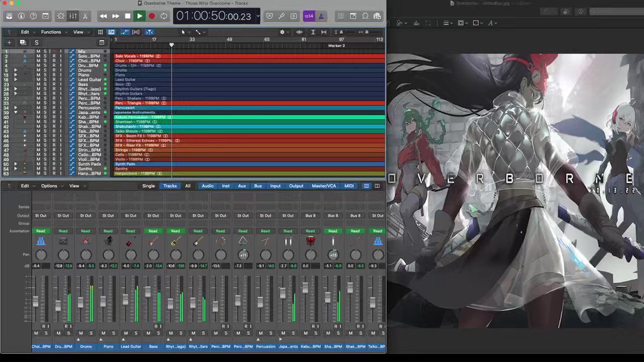
Task: Click the green Play button
Action: (x=140, y=16)
